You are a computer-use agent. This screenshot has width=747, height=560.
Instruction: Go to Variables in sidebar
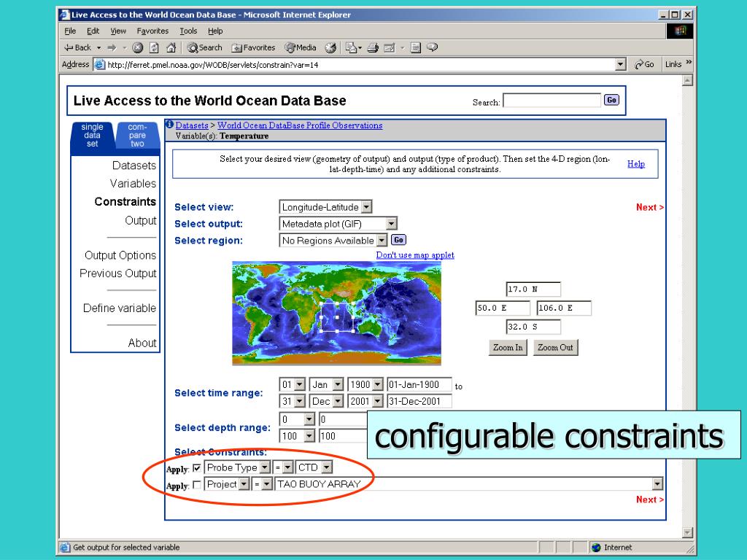pos(133,183)
